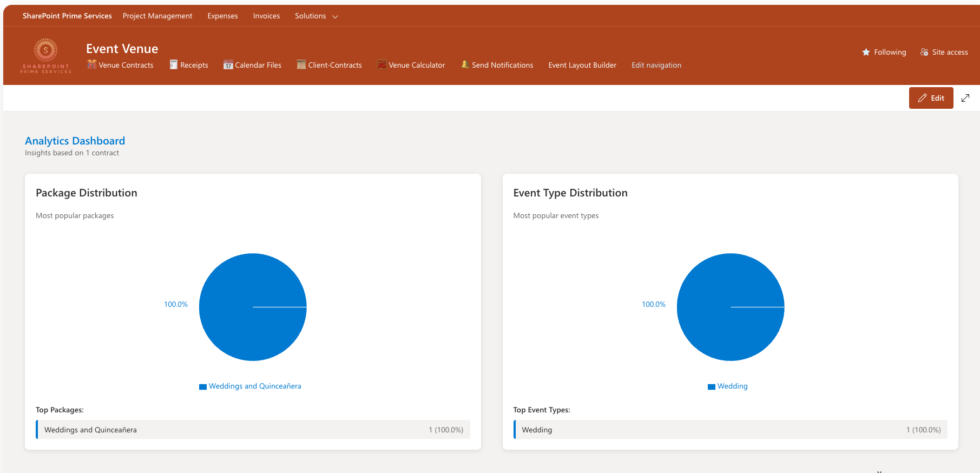Select the Weddings and Quinceañera top package row
Screen dimensions: 980x473
tap(253, 430)
